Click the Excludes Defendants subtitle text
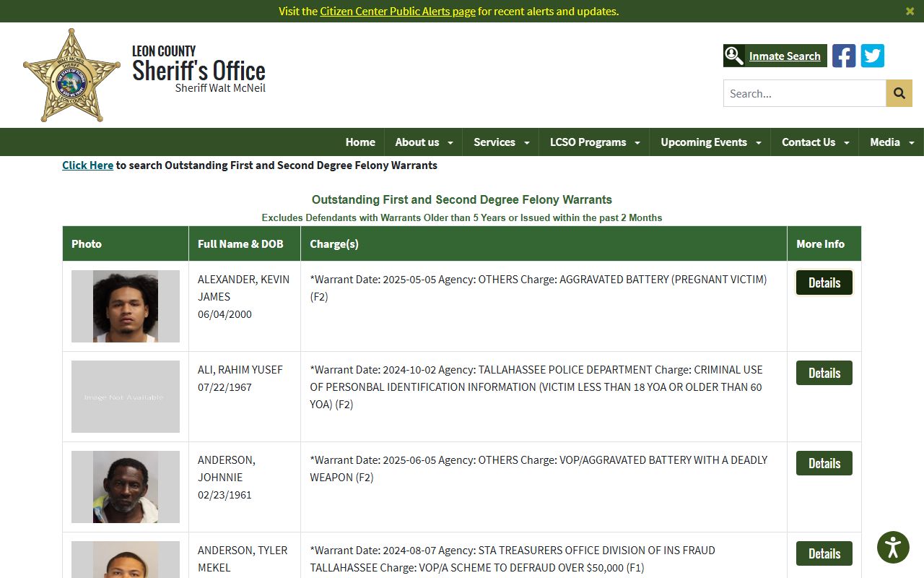 point(462,217)
